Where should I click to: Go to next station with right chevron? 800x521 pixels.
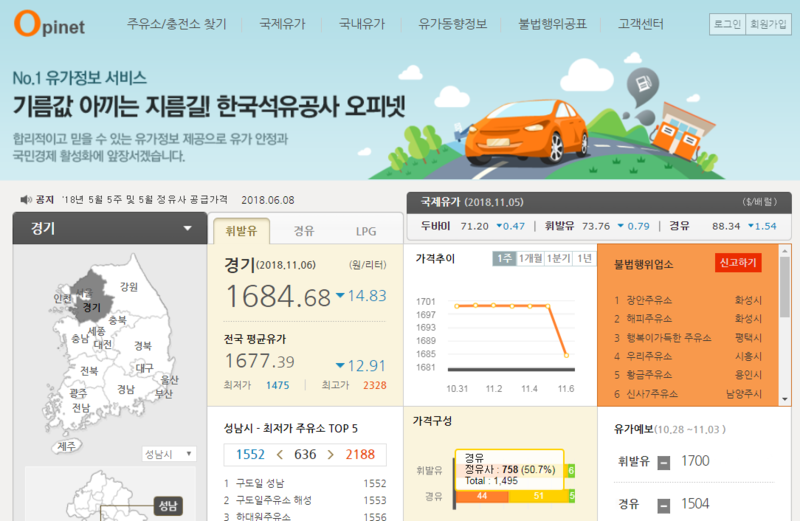[331, 454]
